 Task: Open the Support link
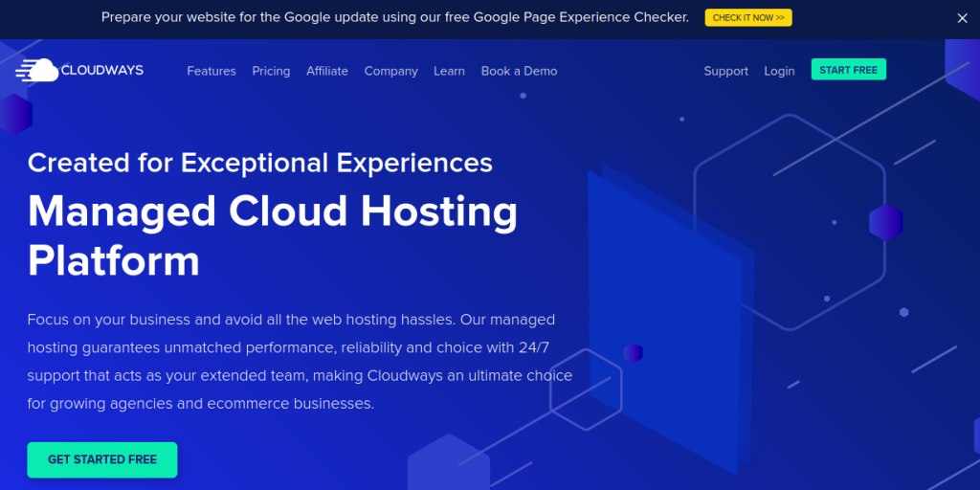(x=725, y=71)
